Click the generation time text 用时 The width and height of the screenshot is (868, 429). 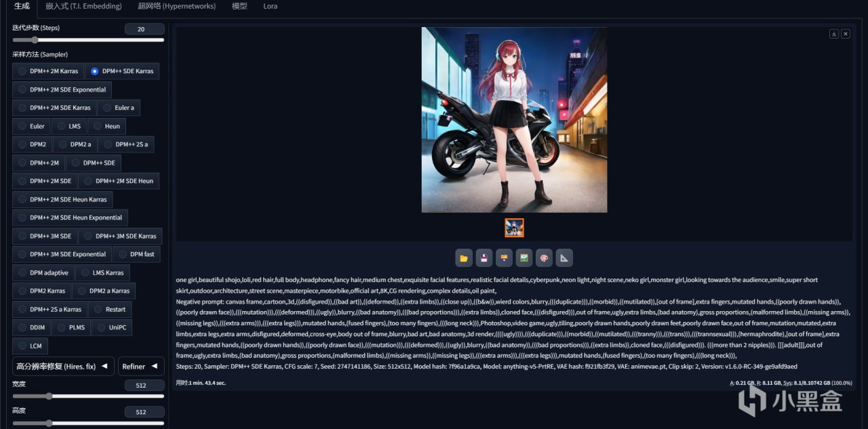pos(201,383)
